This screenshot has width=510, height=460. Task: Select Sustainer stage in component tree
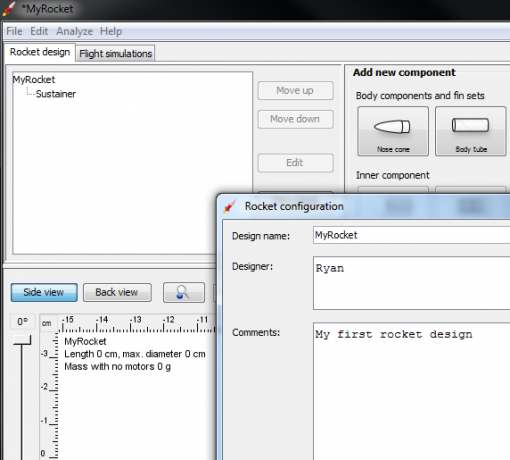(x=56, y=94)
